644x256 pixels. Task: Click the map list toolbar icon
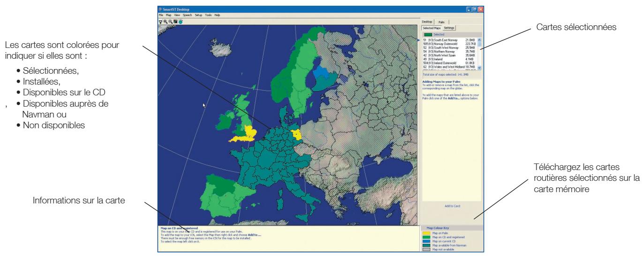coord(175,22)
